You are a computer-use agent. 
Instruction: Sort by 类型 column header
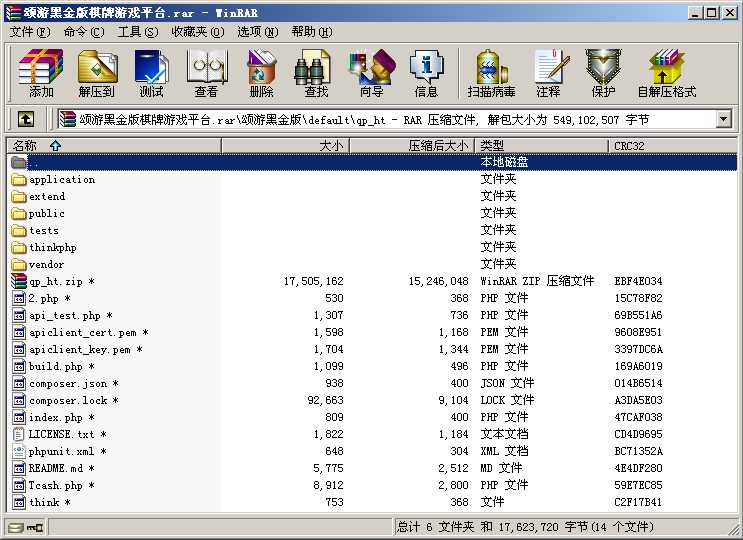pyautogui.click(x=541, y=145)
